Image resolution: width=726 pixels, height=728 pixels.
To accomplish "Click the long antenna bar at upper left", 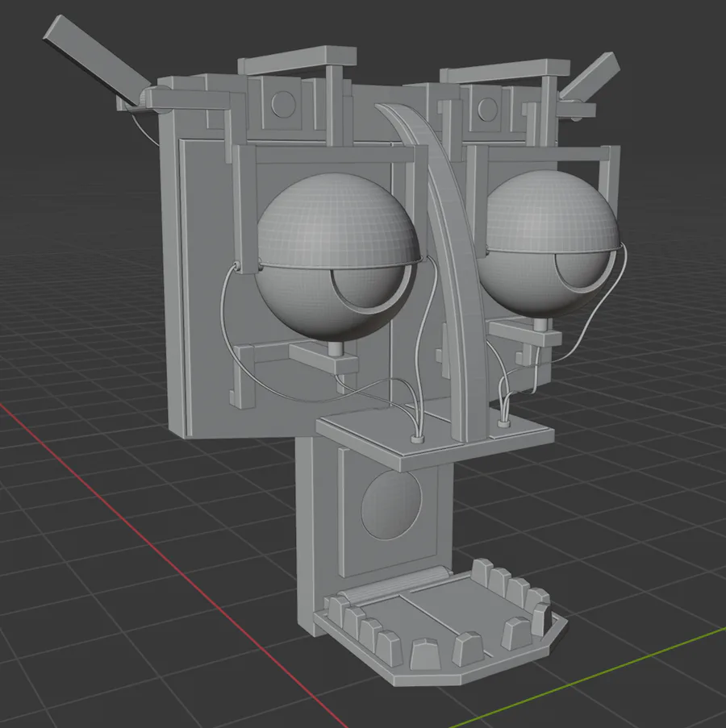I will [x=98, y=60].
